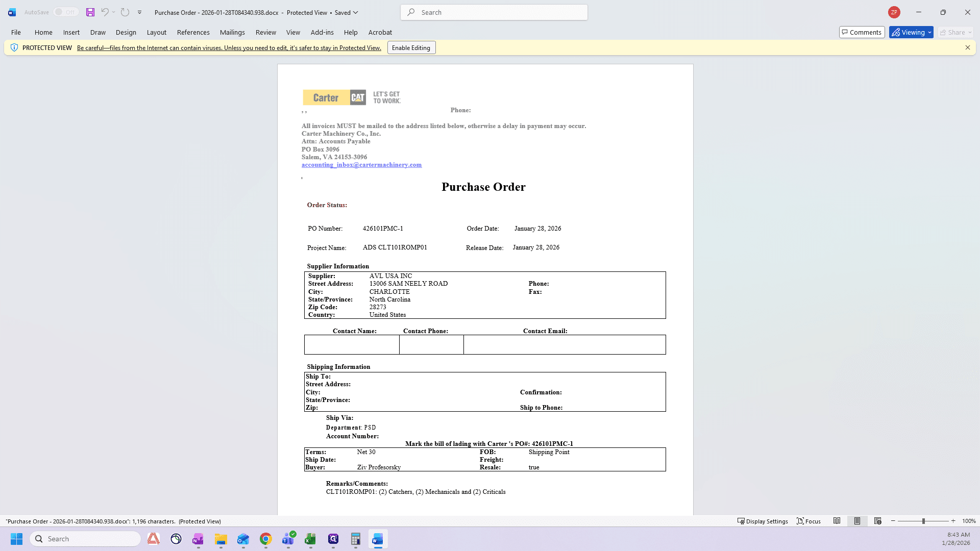The height and width of the screenshot is (551, 980).
Task: Open the user account avatar ZP
Action: [x=894, y=12]
